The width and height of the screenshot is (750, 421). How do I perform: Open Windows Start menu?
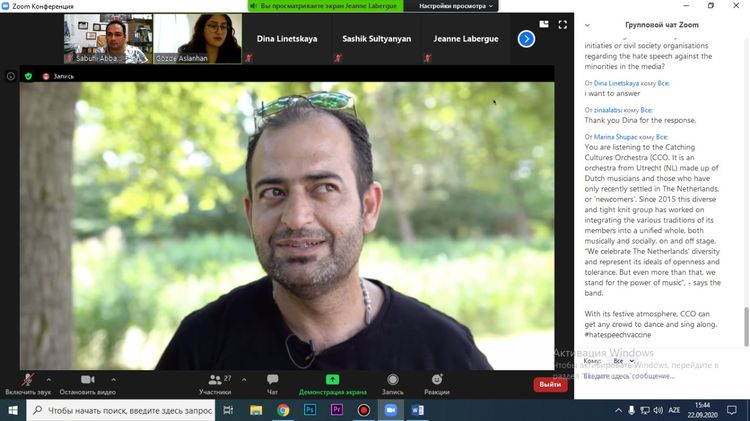[x=13, y=410]
